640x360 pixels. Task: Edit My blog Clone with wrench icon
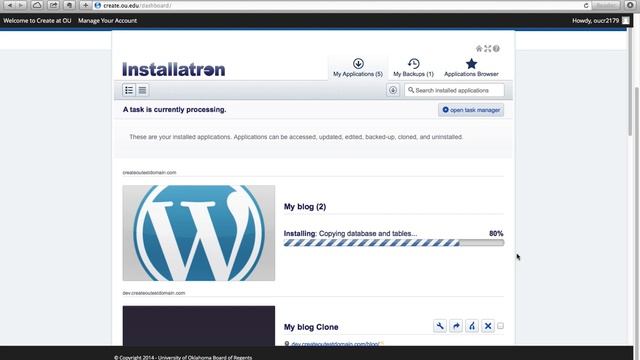(440, 326)
